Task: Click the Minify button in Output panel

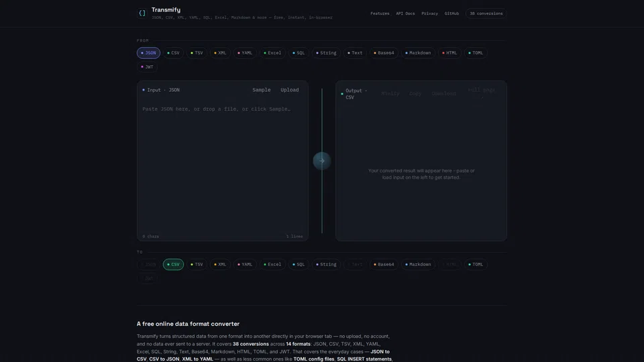Action: tap(390, 94)
